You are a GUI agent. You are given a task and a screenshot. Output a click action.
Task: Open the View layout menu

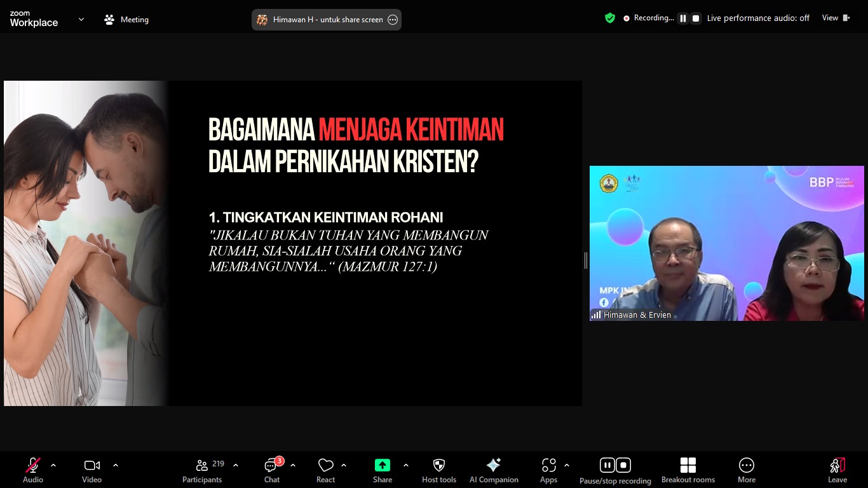[x=835, y=18]
